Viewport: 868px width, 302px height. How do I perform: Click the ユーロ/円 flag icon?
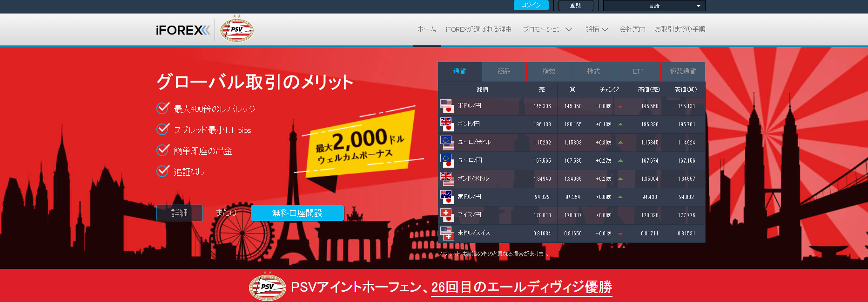pyautogui.click(x=447, y=161)
